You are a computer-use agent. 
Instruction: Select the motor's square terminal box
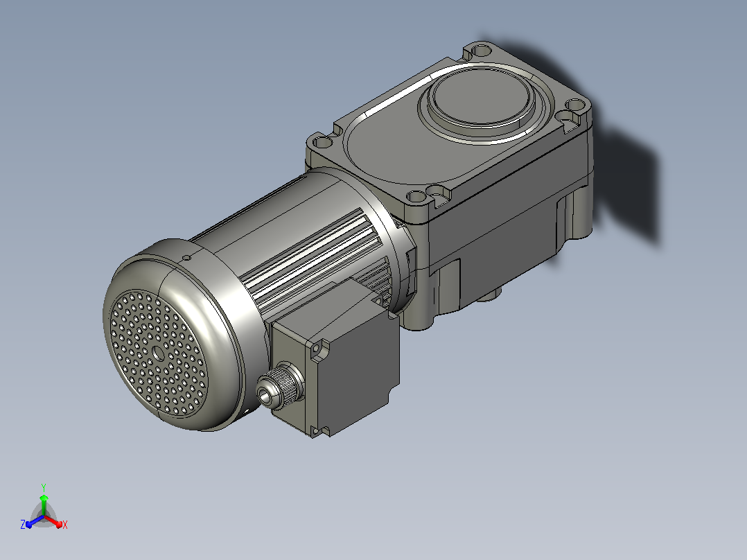tap(335, 358)
